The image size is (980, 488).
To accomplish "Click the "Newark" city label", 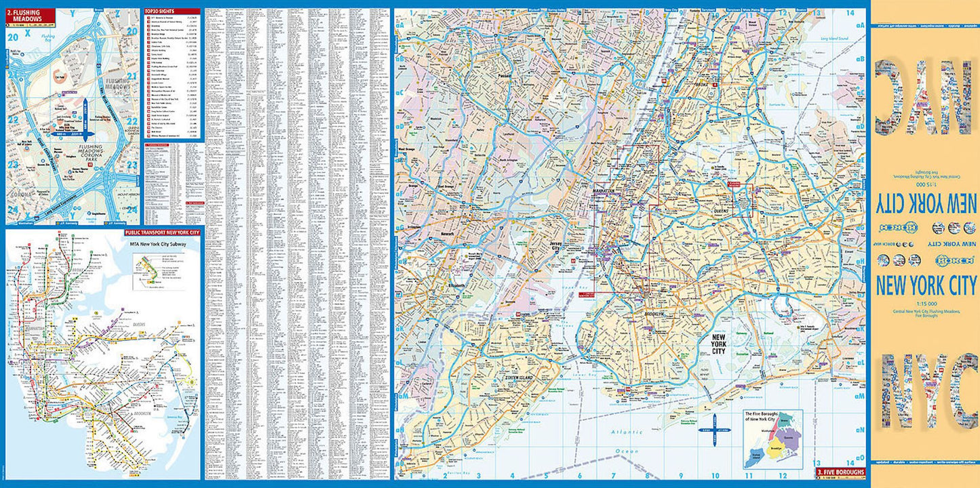I will tap(448, 232).
